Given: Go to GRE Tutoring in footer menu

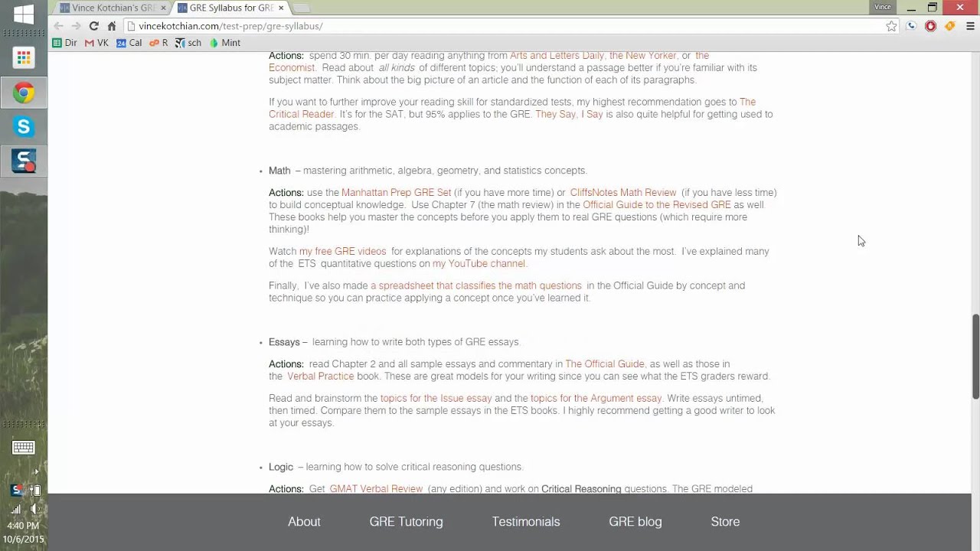Looking at the screenshot, I should click(x=406, y=522).
